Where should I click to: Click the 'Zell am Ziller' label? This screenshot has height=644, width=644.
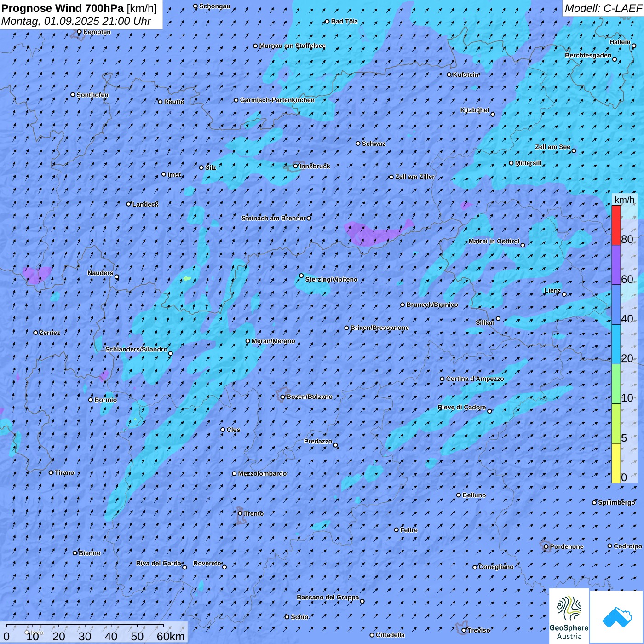[414, 177]
